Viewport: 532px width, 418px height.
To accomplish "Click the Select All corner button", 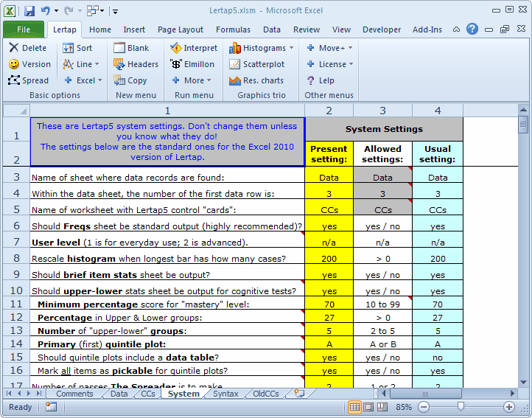I will point(16,111).
